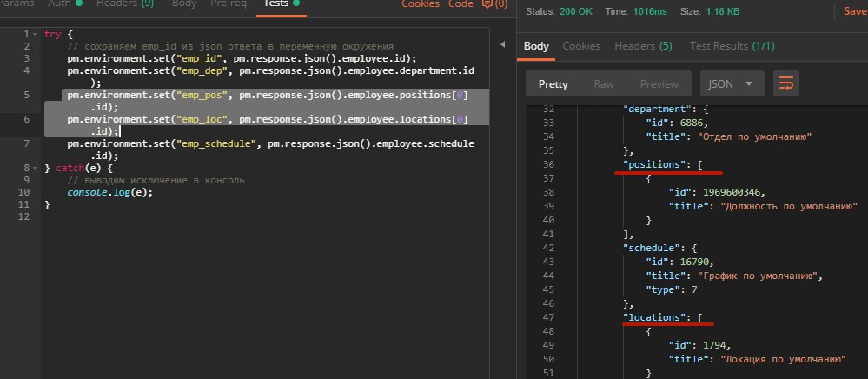Switch to Raw response view

point(604,83)
